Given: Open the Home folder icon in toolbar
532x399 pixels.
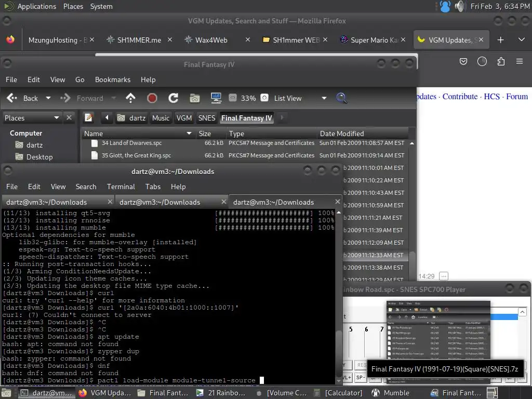Looking at the screenshot, I should 195,98.
